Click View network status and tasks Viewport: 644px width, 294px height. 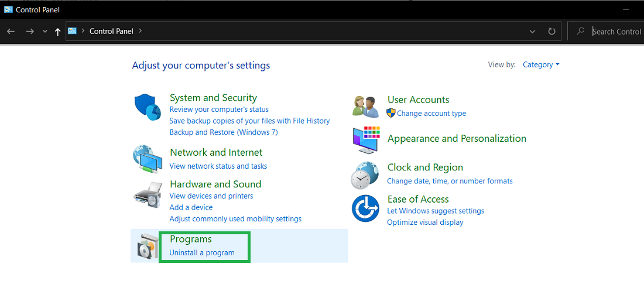218,166
